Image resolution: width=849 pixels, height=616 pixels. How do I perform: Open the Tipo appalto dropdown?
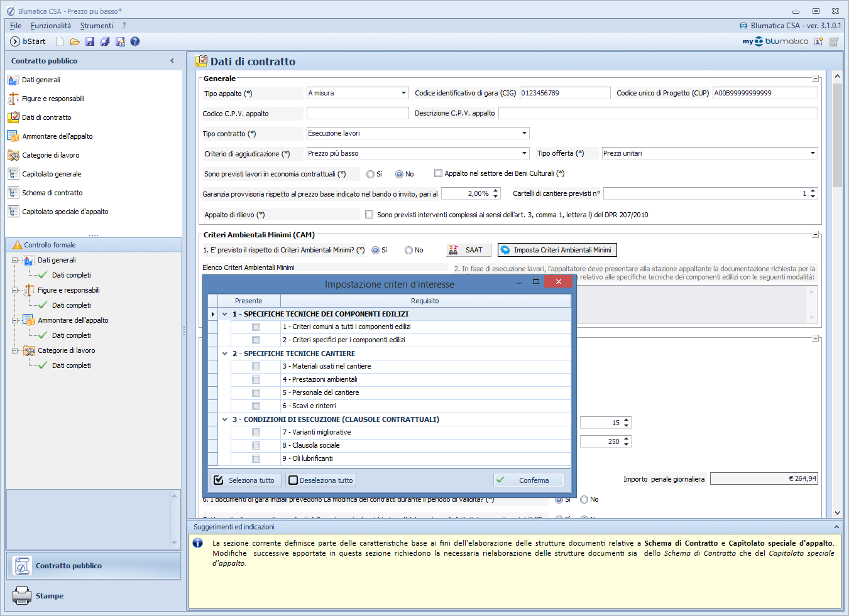tap(403, 93)
